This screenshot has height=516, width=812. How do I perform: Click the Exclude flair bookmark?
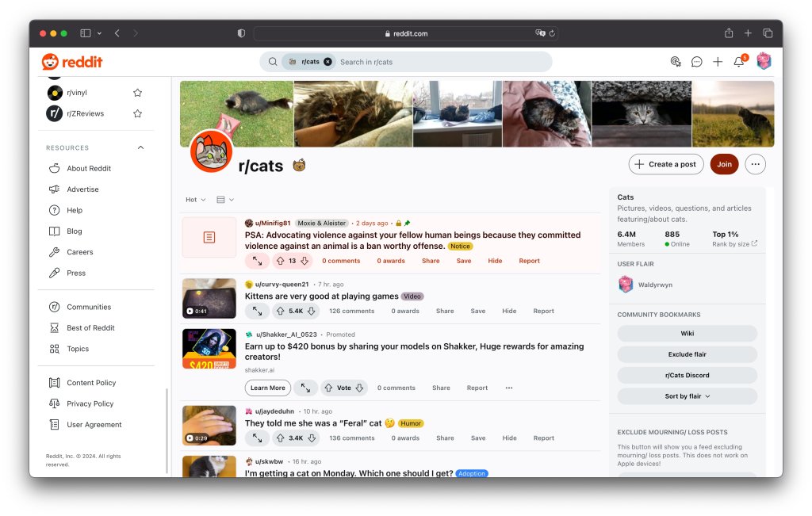pyautogui.click(x=687, y=354)
